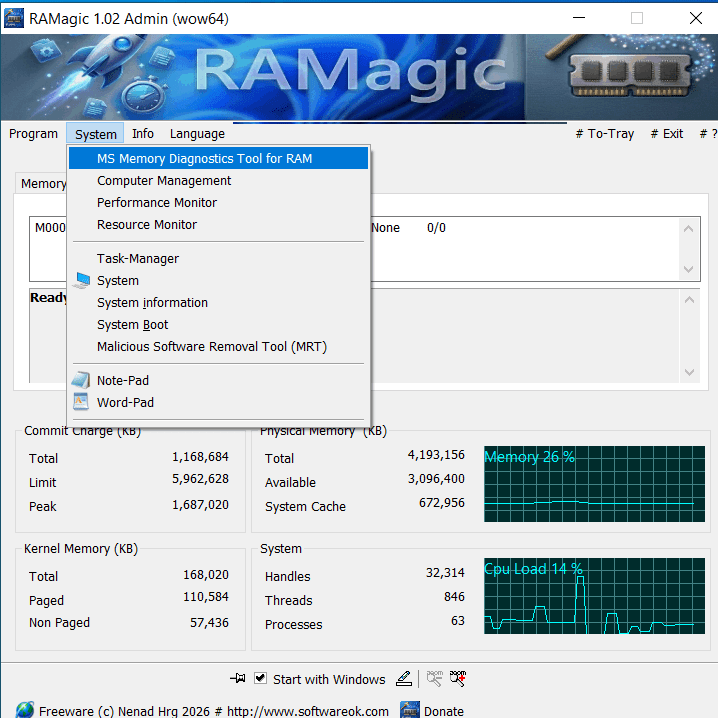The image size is (718, 718).
Task: Click the pen edit icon beside Start with Windows
Action: pyautogui.click(x=404, y=679)
